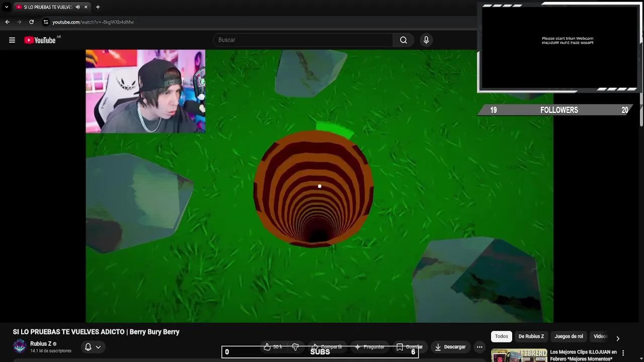
Task: Start voice search with the microphone
Action: [x=426, y=40]
